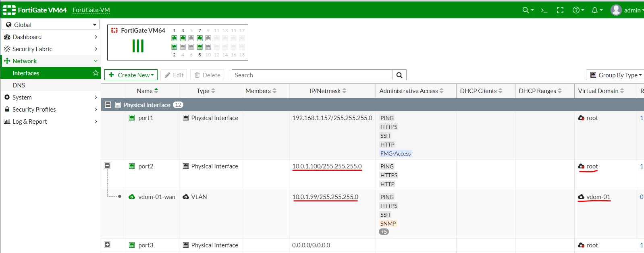The image size is (644, 253).
Task: Open the Group By Type dropdown
Action: point(615,75)
